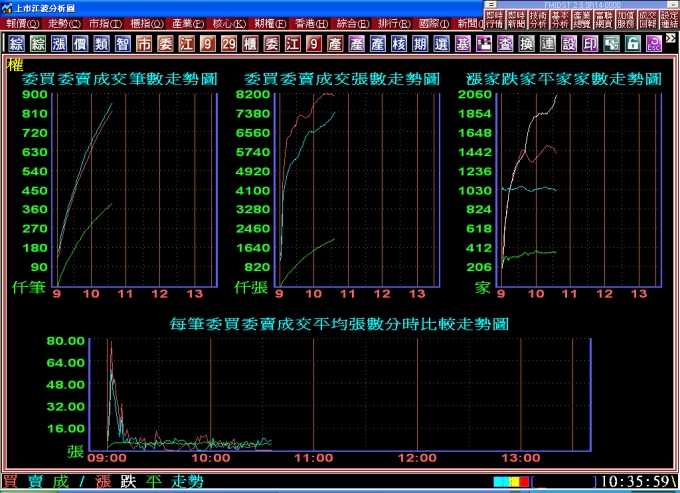Select the 櫃 toolbar icon

(x=250, y=44)
